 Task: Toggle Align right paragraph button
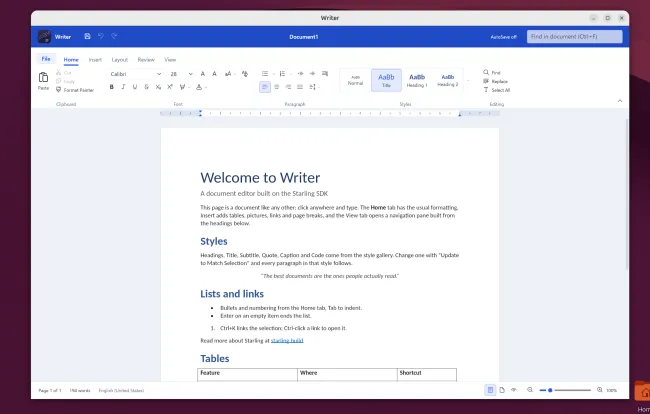(x=288, y=87)
